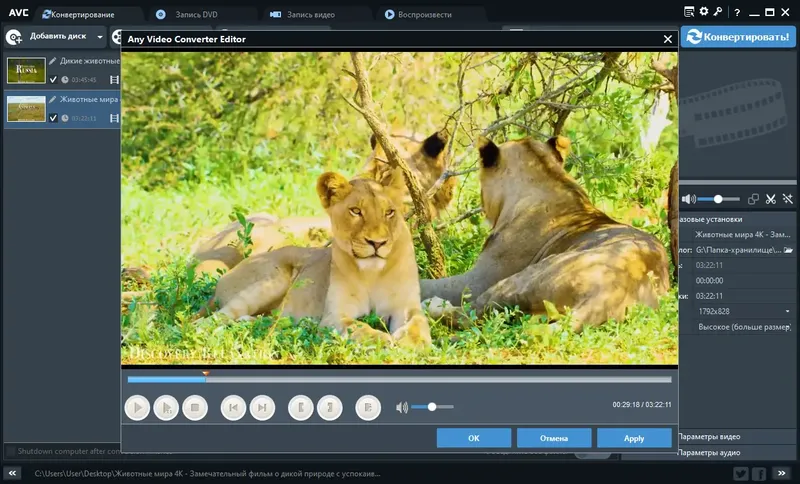Enable shutdown computer after conversion checkbox
Screen dimensions: 800x484
[x=10, y=451]
